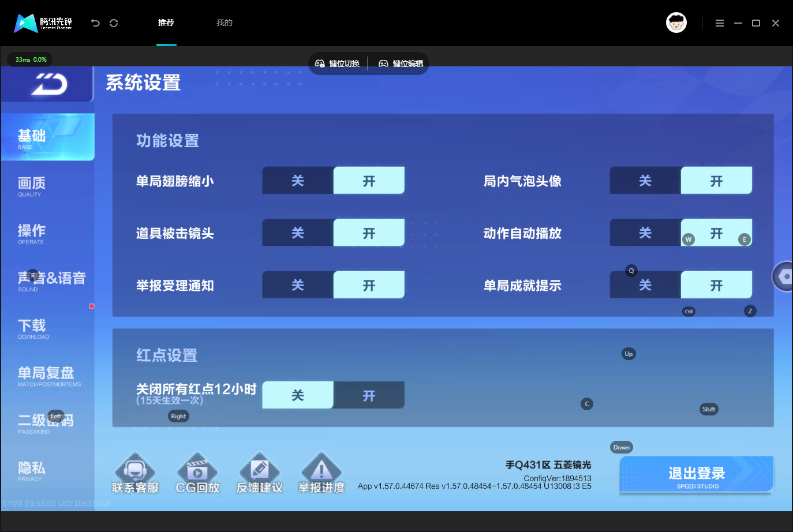Open 反馈建议 feedback icon

point(260,473)
